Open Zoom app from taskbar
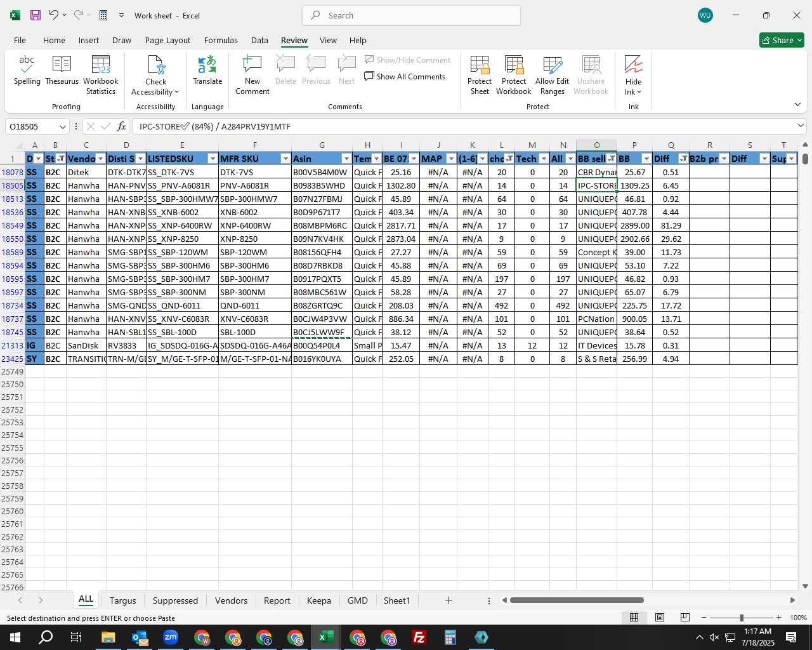Viewport: 812px width, 650px height. 171,637
